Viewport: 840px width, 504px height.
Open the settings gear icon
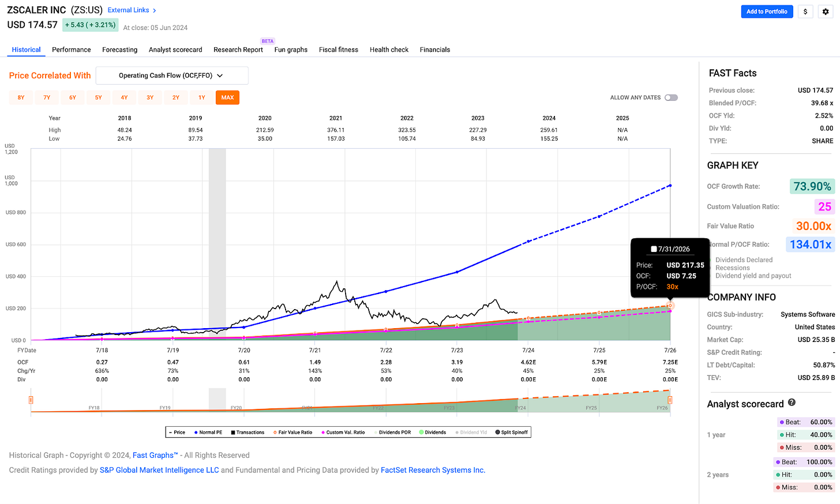[x=826, y=12]
